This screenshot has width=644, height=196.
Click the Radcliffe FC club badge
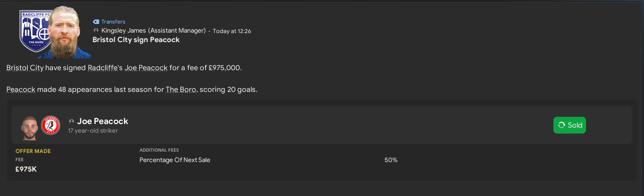35,31
